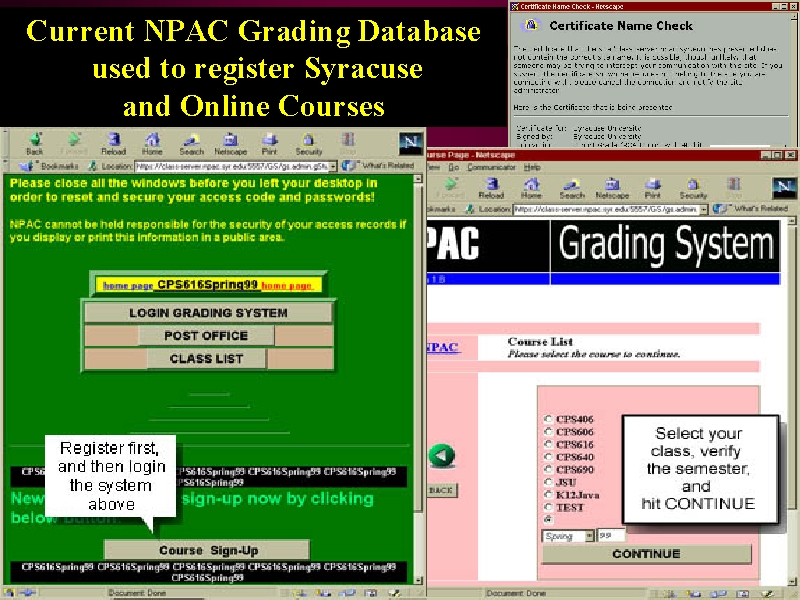Screen dimensions: 800x600
Task: Expand the Location history dropdown in the Grading System window
Action: click(704, 209)
